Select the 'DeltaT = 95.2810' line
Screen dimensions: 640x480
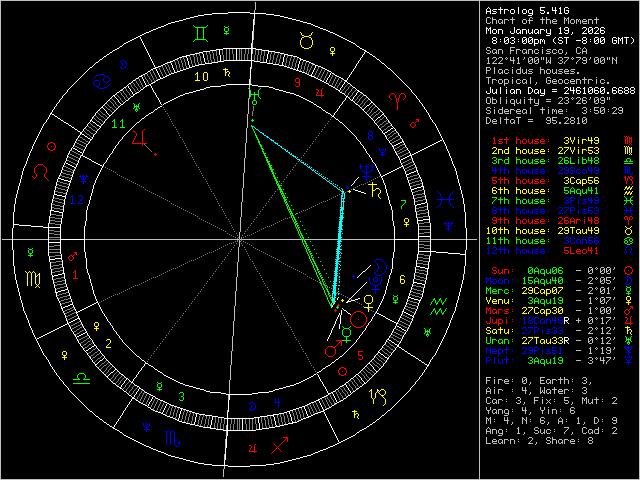tap(536, 121)
